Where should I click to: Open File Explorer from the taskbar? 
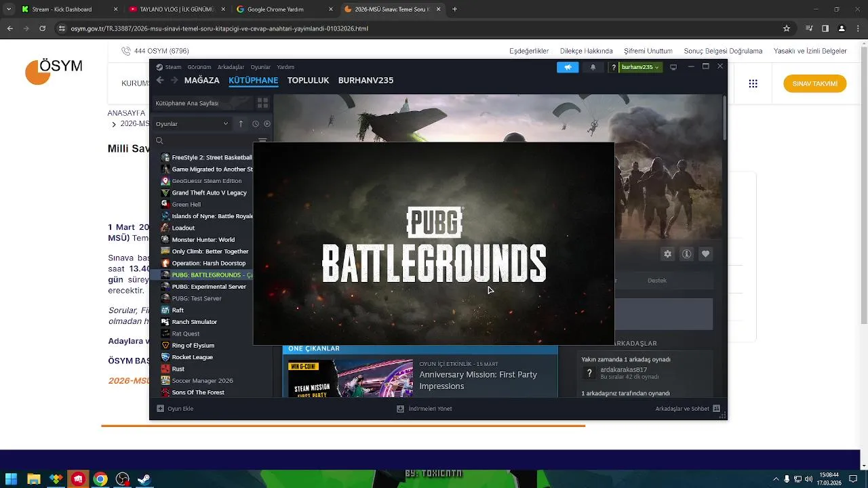pos(33,479)
